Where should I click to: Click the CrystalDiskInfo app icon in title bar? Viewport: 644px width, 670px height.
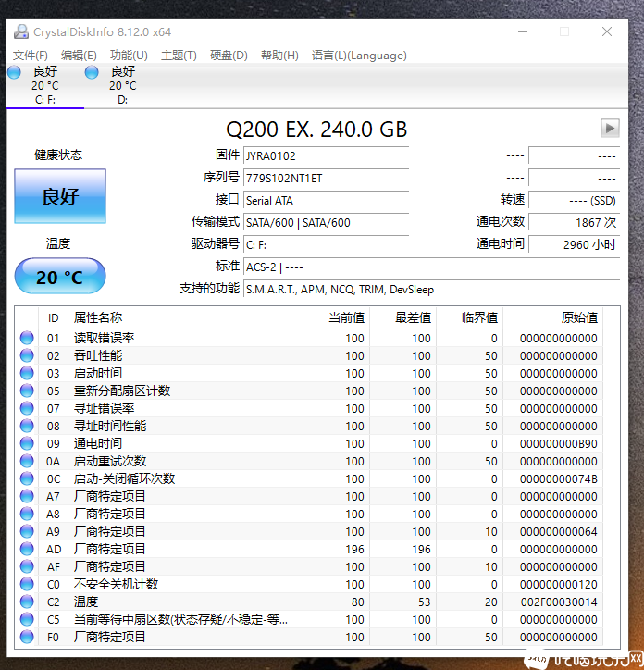[21, 31]
